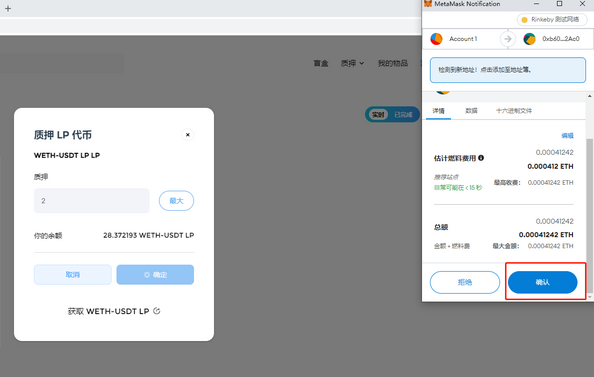Click the recipient 0xb60...2Ac0 avatar icon
Viewport: 594px width, 377px height.
tap(529, 39)
